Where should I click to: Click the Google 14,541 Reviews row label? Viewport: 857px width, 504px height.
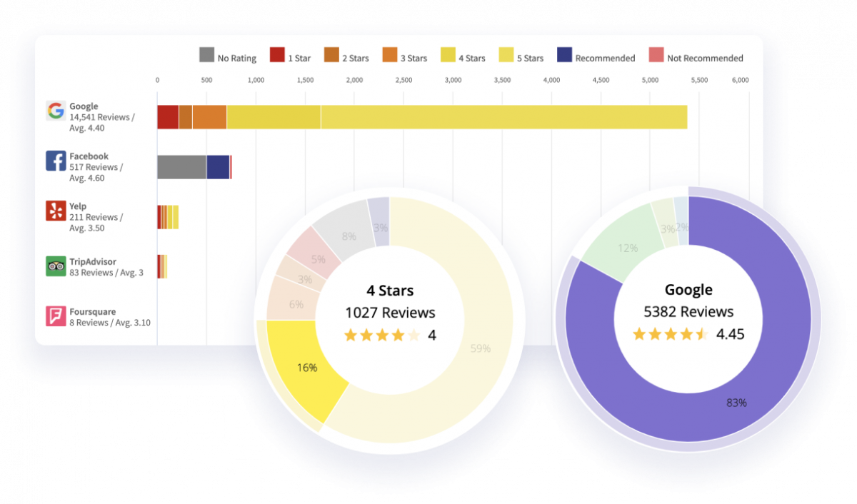pos(101,117)
